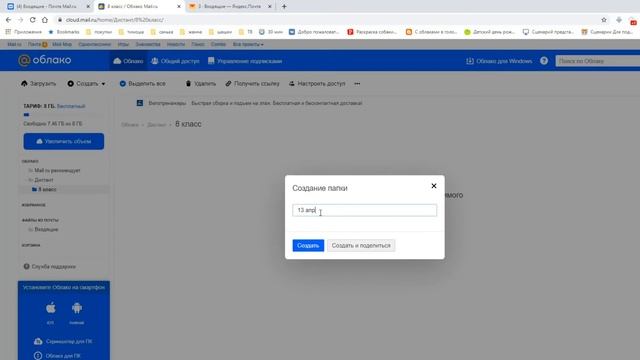Click Дистант breadcrumb link
The height and width of the screenshot is (360, 640).
click(156, 124)
